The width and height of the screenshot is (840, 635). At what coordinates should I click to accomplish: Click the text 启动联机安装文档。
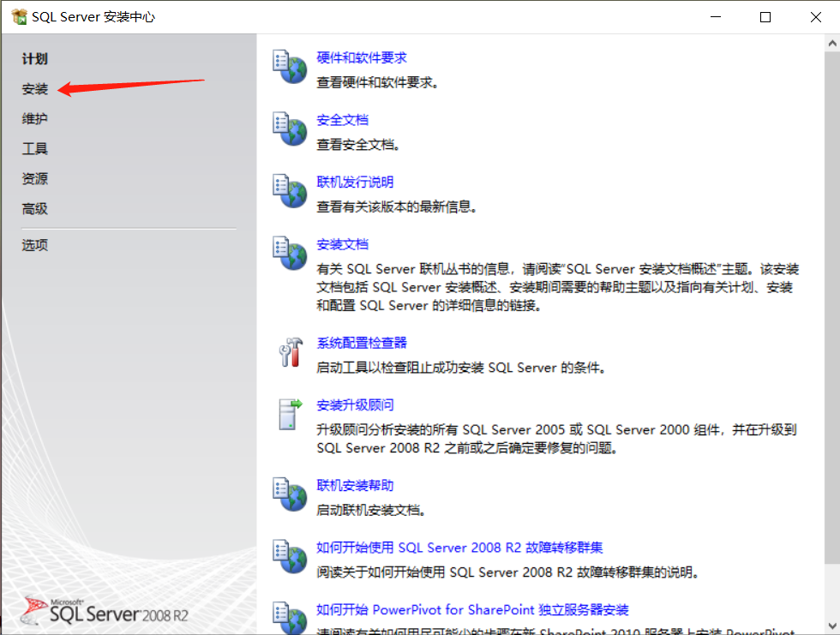371,510
